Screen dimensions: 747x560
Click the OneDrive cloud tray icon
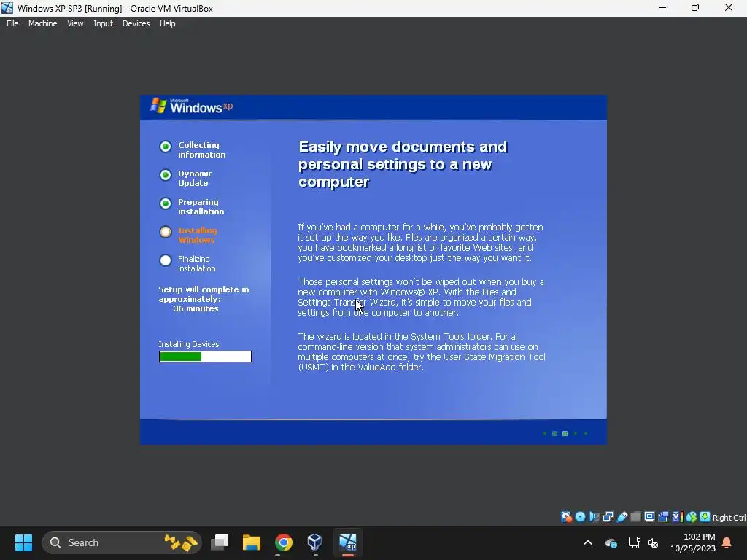611,542
